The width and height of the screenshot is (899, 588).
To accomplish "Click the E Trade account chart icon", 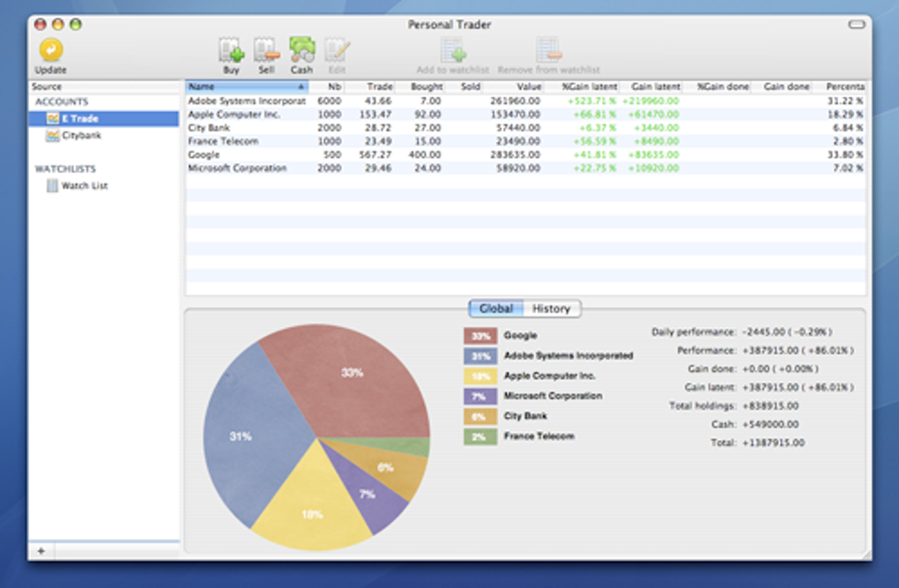I will (53, 119).
